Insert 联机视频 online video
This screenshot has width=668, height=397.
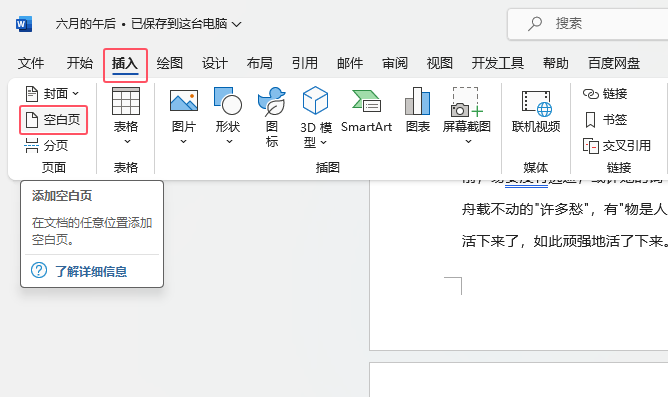point(536,112)
